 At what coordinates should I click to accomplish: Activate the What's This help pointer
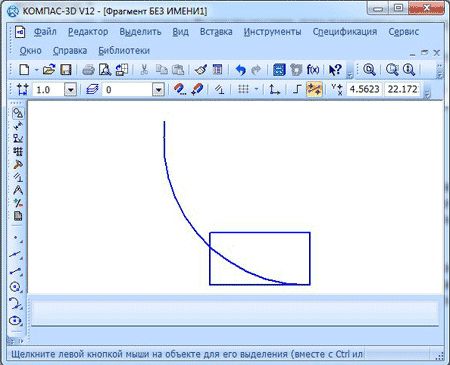335,70
